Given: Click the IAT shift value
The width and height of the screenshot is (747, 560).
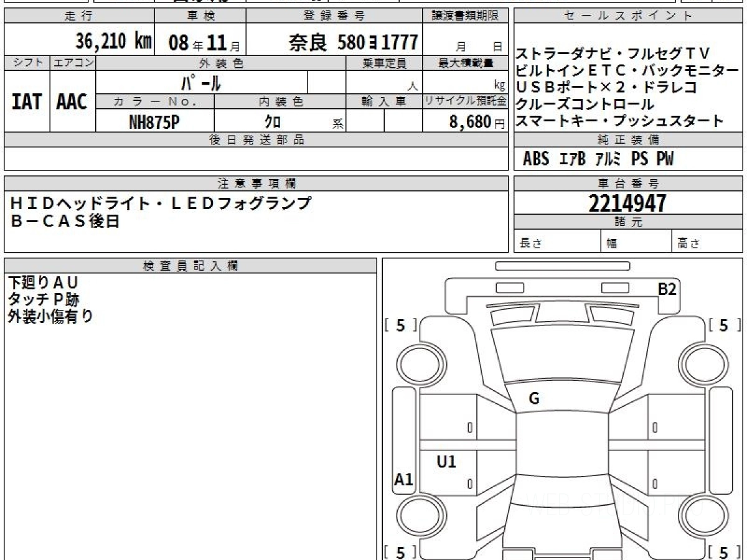Looking at the screenshot, I should [x=27, y=101].
